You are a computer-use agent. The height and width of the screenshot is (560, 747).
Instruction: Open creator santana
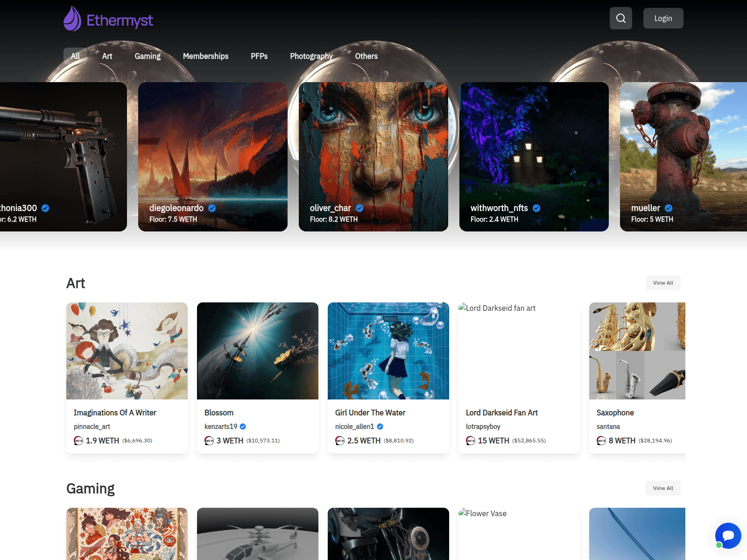point(608,427)
